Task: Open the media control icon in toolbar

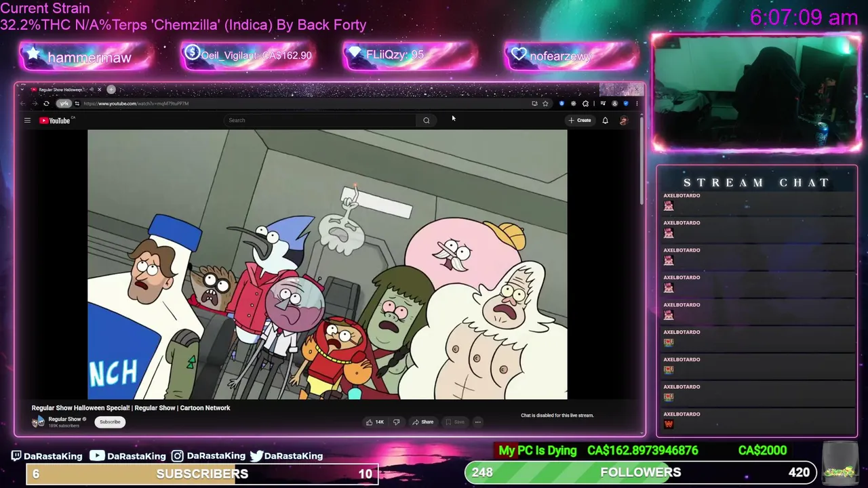Action: [603, 104]
